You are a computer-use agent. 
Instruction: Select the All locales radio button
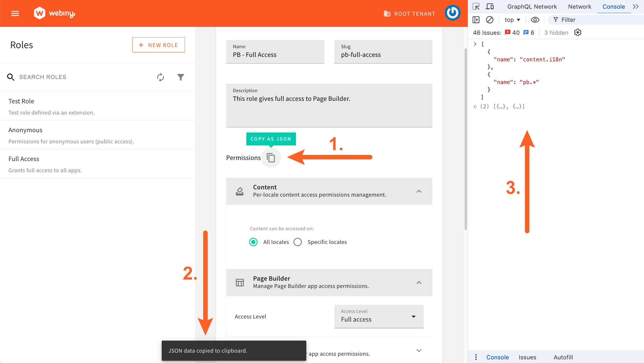click(x=253, y=242)
